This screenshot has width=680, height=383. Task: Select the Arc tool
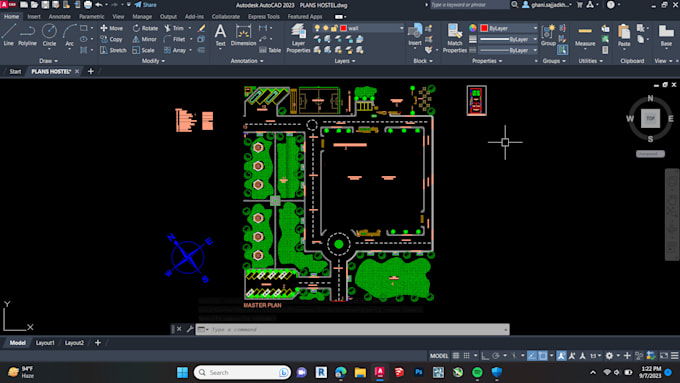pyautogui.click(x=69, y=35)
